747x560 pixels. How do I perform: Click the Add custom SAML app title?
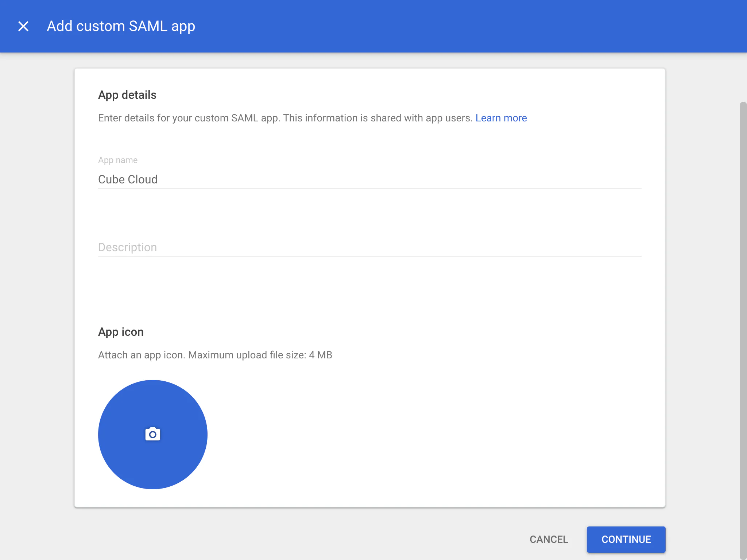pyautogui.click(x=121, y=26)
